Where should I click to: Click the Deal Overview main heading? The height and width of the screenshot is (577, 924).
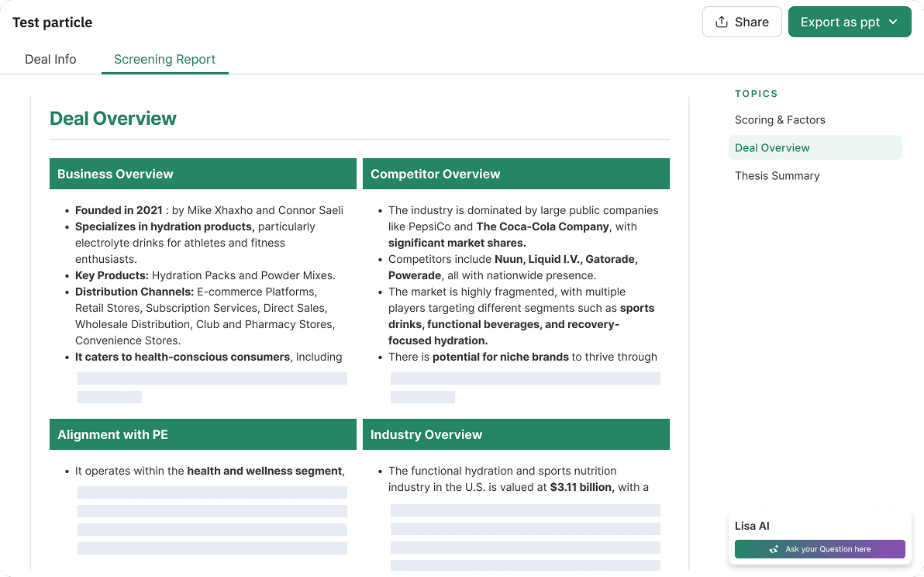pos(113,119)
